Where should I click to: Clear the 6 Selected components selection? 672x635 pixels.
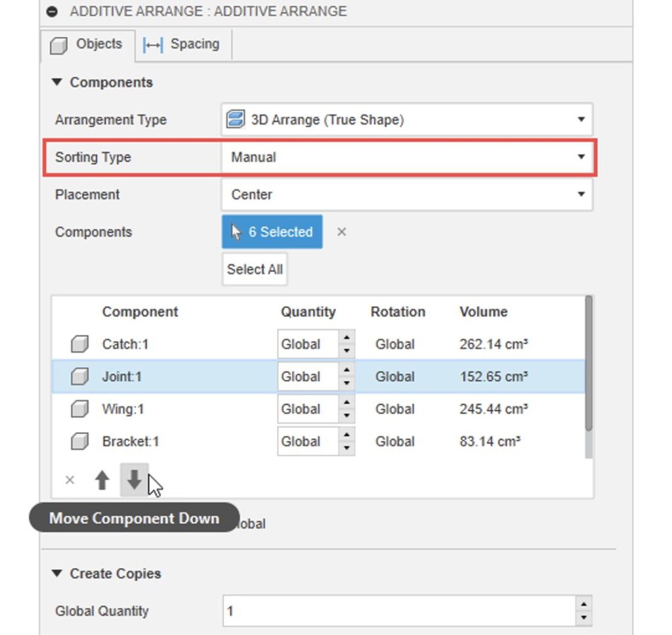(341, 232)
